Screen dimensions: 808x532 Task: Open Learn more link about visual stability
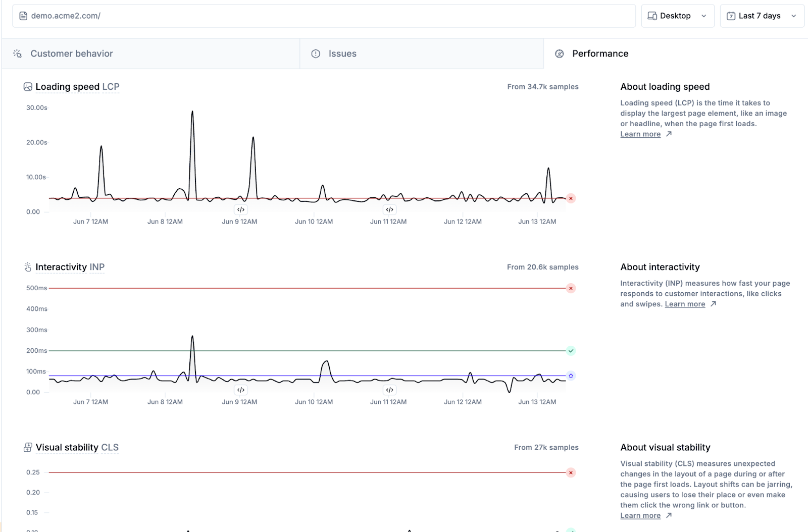point(640,515)
